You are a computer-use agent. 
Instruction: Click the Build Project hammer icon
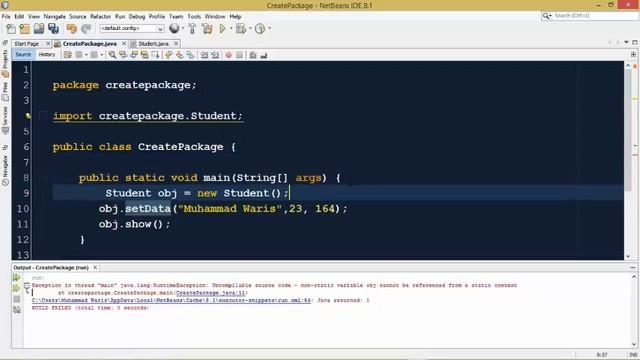[x=192, y=29]
